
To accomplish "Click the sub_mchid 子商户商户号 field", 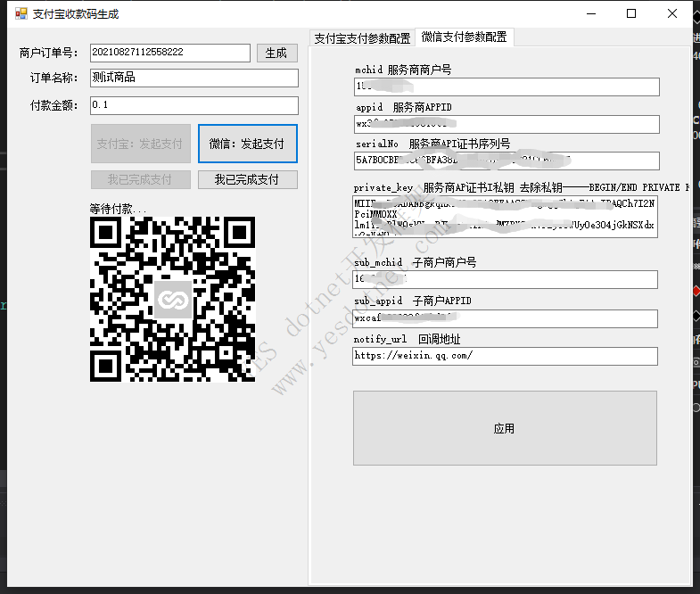I will point(505,279).
